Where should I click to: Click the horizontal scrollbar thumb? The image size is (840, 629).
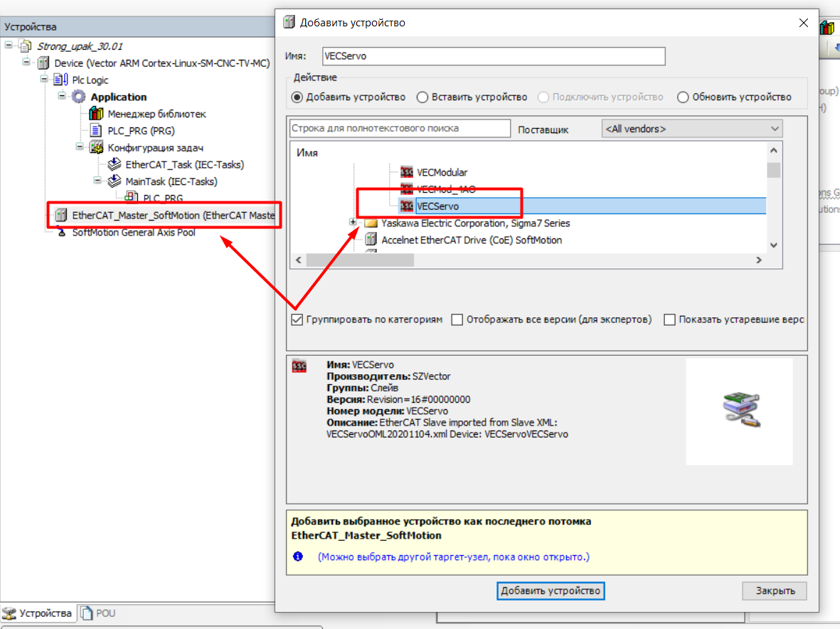[x=360, y=260]
